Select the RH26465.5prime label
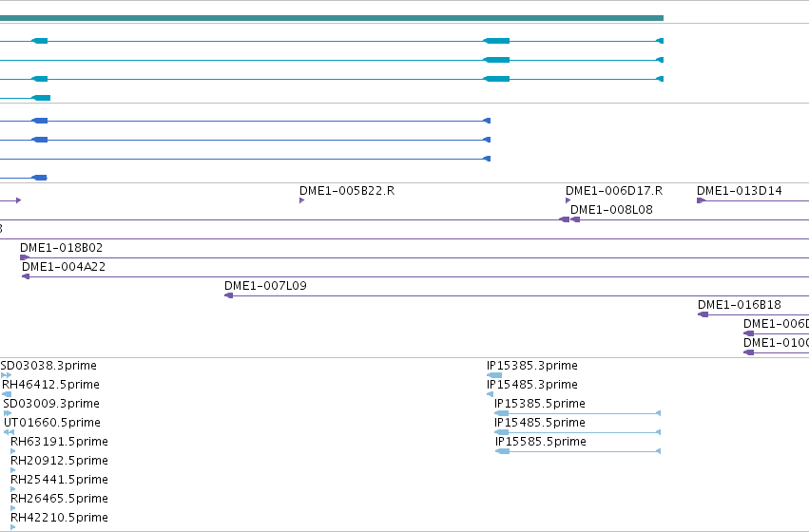This screenshot has height=532, width=809. pos(59,499)
